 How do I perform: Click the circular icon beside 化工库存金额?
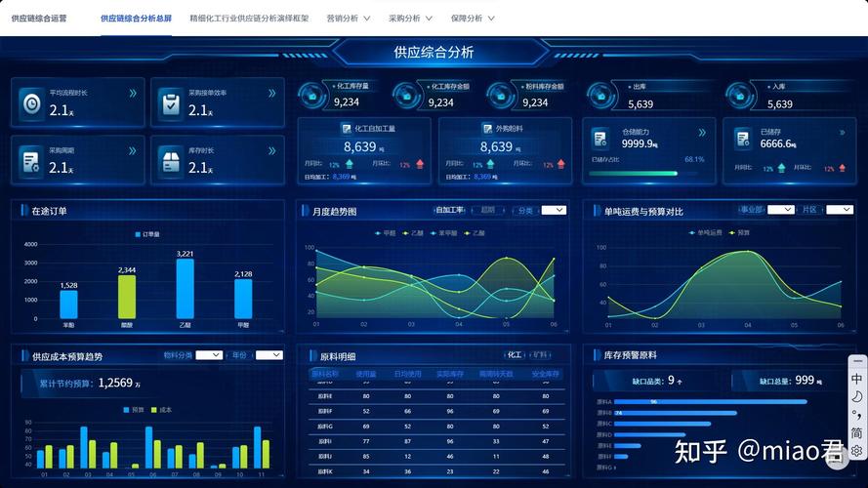click(x=407, y=96)
